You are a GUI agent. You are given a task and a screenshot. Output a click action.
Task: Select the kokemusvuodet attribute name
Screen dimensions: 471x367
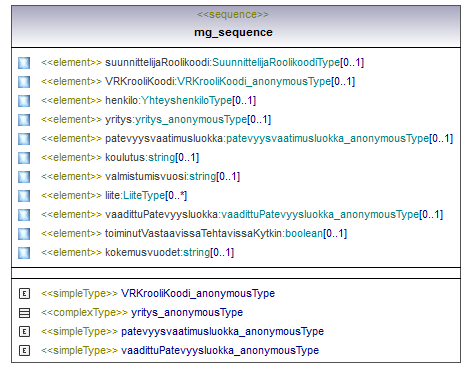point(143,253)
